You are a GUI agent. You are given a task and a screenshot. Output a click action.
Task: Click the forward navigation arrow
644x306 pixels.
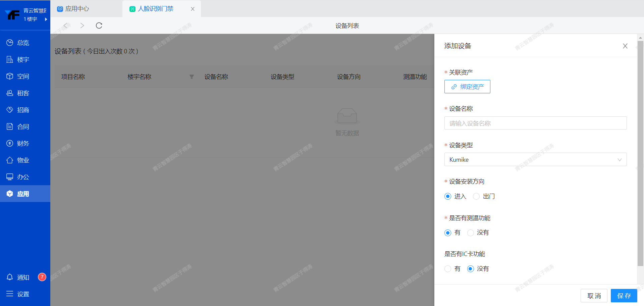point(82,25)
